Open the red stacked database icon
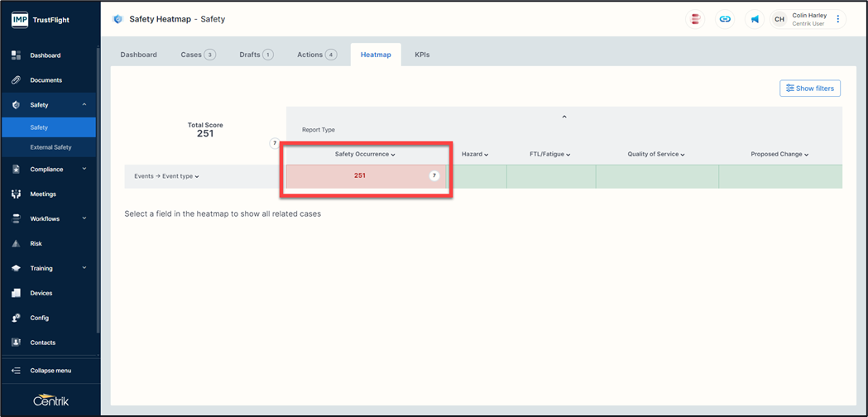Image resolution: width=868 pixels, height=417 pixels. click(696, 19)
